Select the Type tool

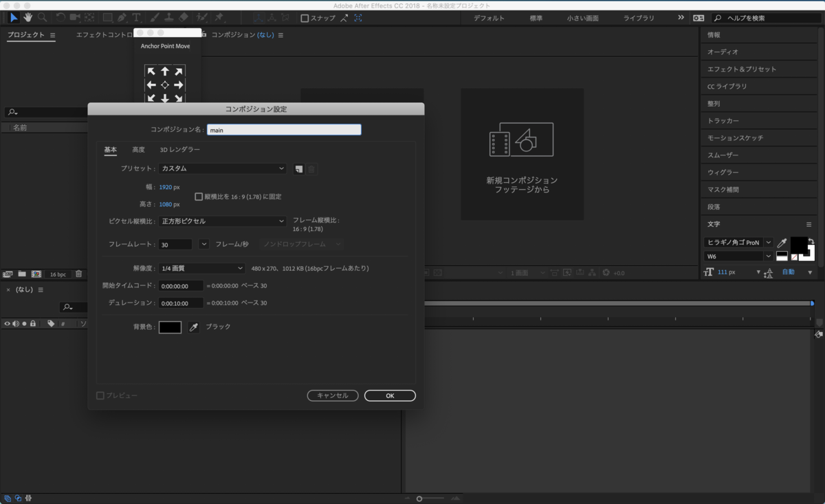click(x=137, y=17)
